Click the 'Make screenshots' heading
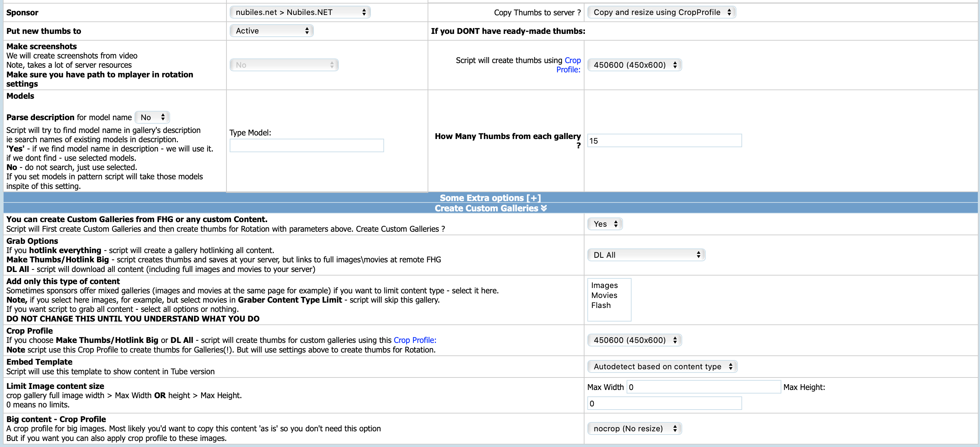Viewport: 980px width, 447px height. click(41, 46)
